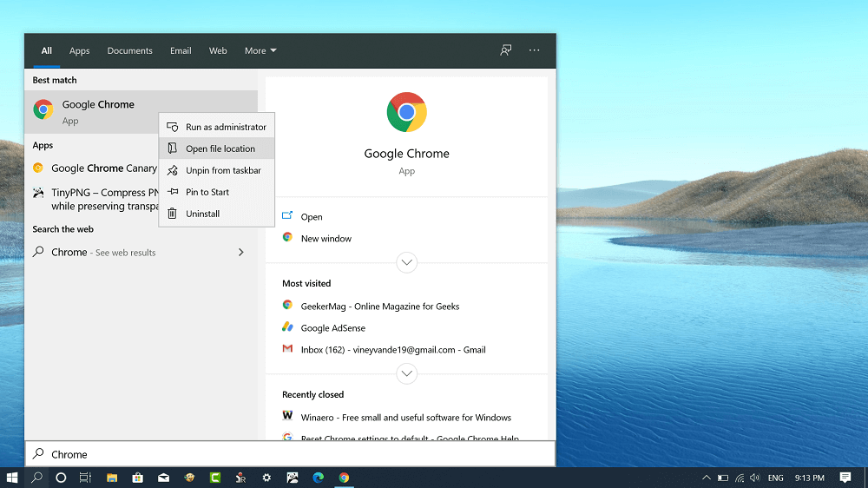Click the Open file location folder icon
The image size is (868, 488).
pyautogui.click(x=173, y=148)
